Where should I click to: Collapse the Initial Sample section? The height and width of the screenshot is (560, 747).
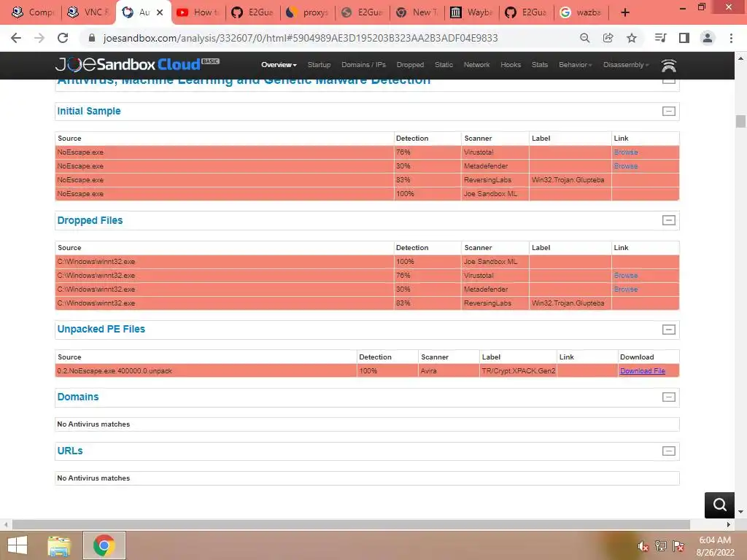669,111
